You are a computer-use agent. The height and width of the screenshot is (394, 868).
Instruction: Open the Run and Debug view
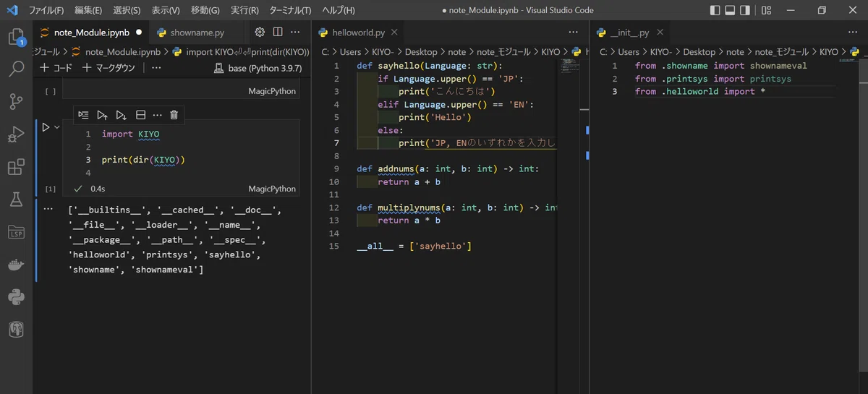point(16,134)
